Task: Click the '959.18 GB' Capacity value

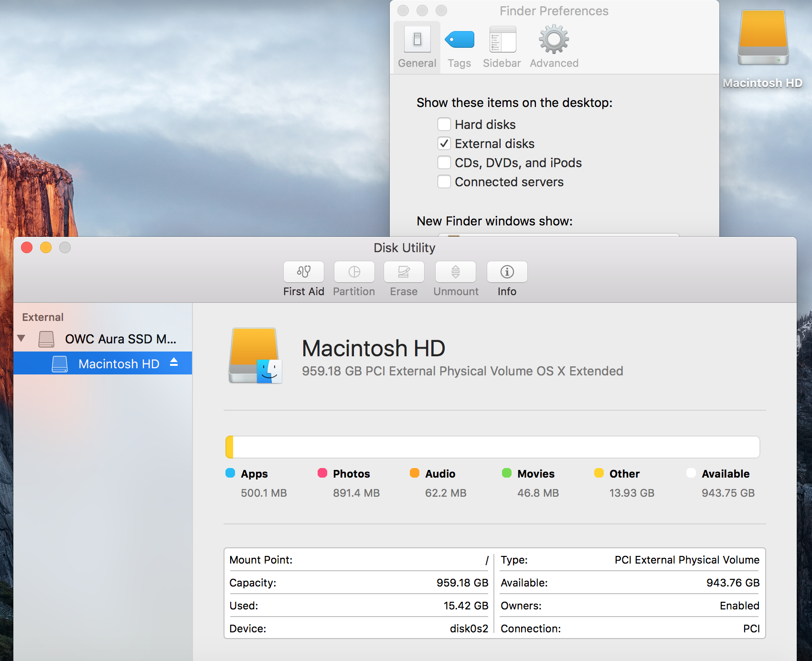Action: click(462, 583)
